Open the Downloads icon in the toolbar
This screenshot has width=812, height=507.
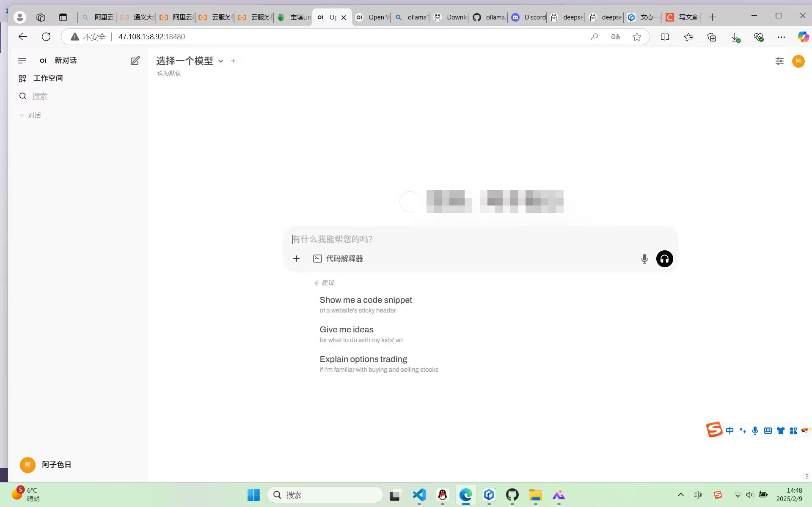tap(735, 37)
